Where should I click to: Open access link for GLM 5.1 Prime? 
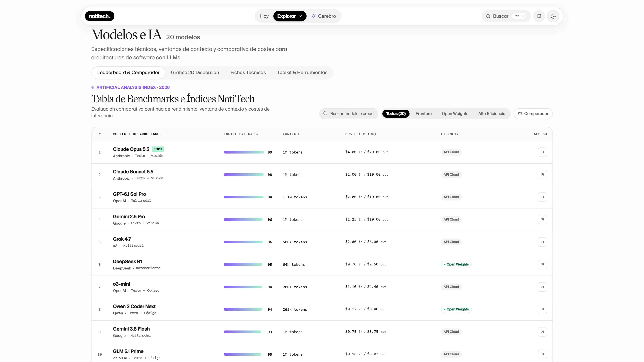coord(542,354)
